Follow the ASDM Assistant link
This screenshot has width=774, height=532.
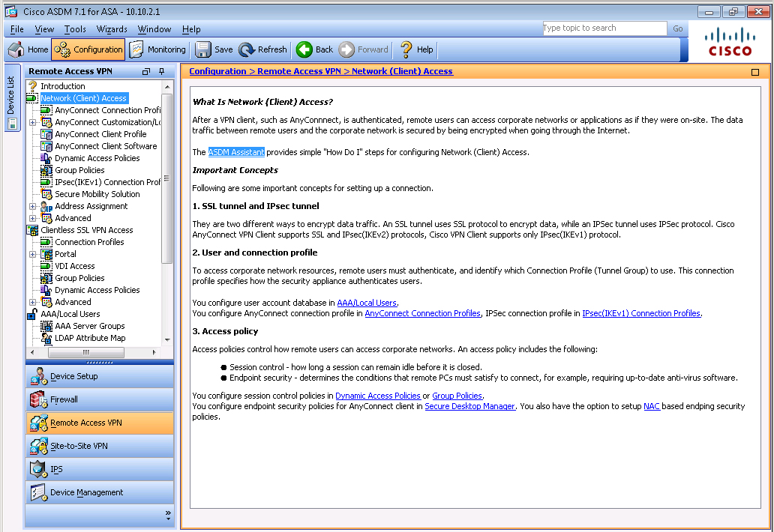(x=236, y=152)
